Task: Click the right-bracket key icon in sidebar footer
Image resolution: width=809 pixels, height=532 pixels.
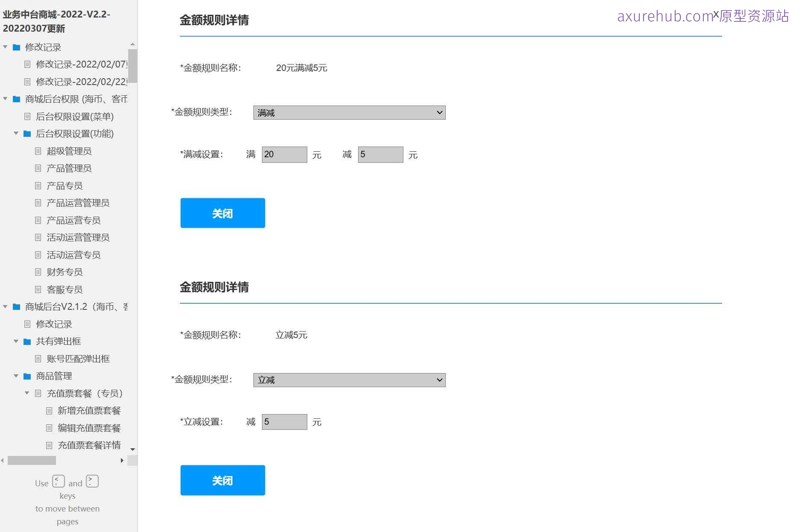Action: point(91,481)
